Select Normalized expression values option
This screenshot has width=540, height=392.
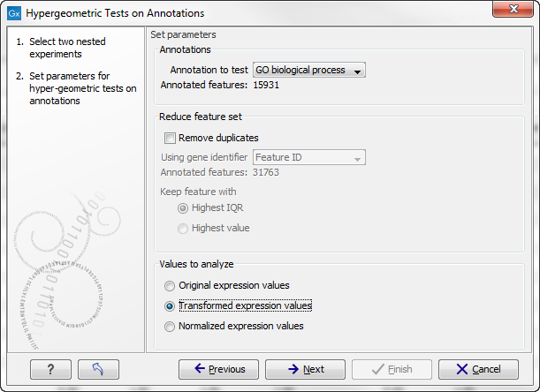click(170, 327)
